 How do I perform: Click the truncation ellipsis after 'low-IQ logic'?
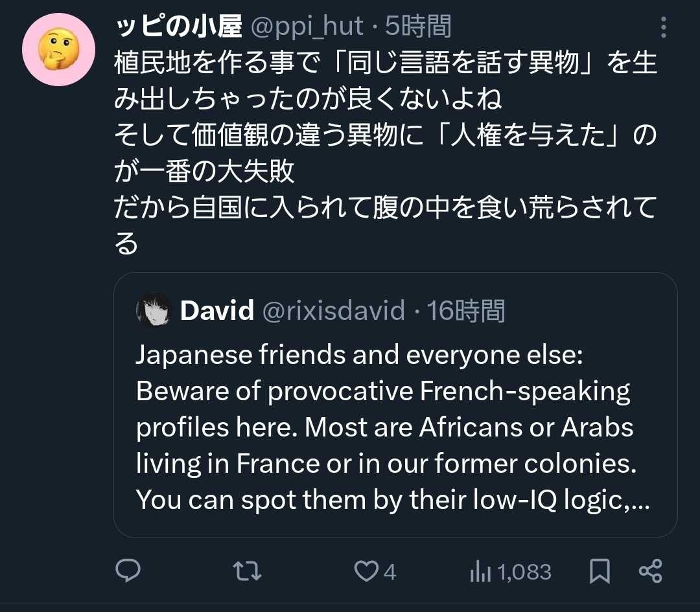tap(639, 501)
